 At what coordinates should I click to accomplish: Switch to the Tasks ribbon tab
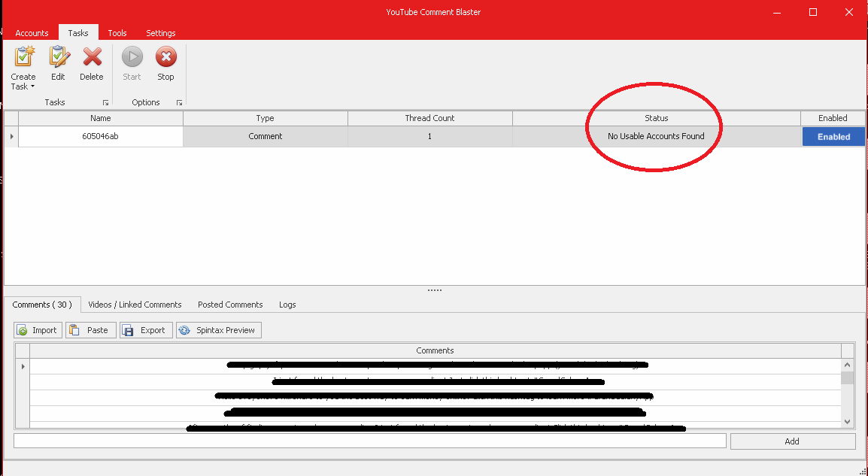(x=78, y=32)
